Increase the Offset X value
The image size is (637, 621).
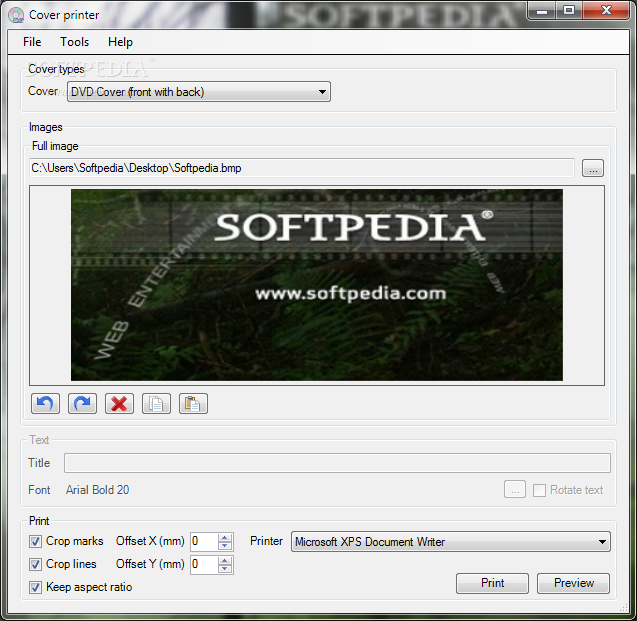coord(225,537)
